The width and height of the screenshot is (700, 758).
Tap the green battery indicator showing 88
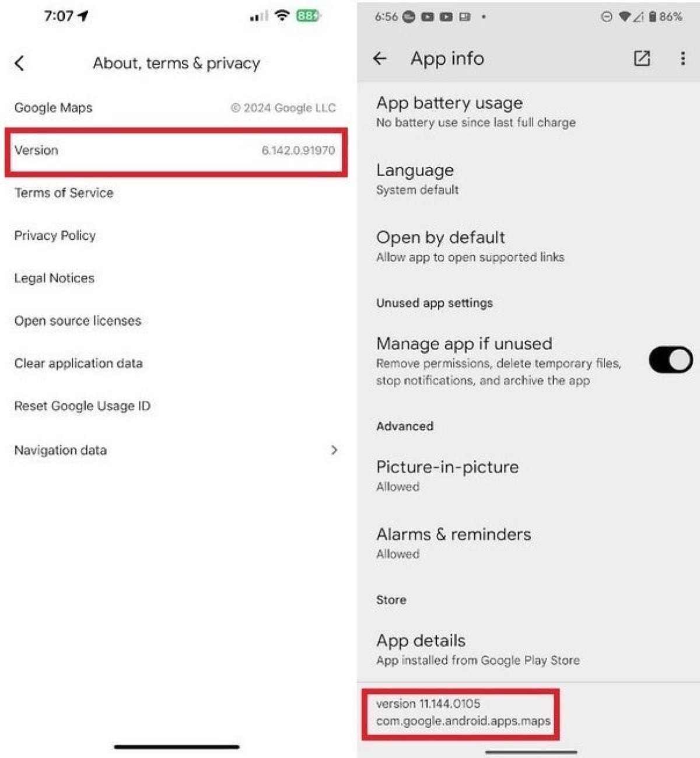pos(308,16)
